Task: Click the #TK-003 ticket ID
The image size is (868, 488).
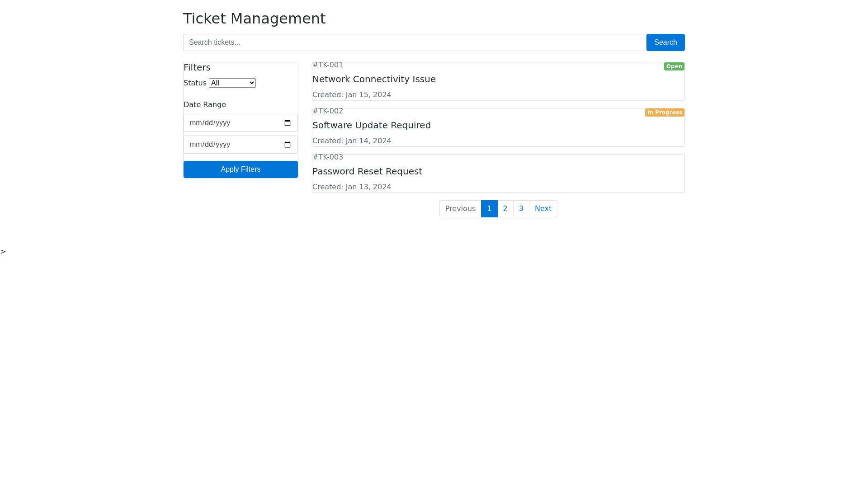Action: click(x=328, y=157)
